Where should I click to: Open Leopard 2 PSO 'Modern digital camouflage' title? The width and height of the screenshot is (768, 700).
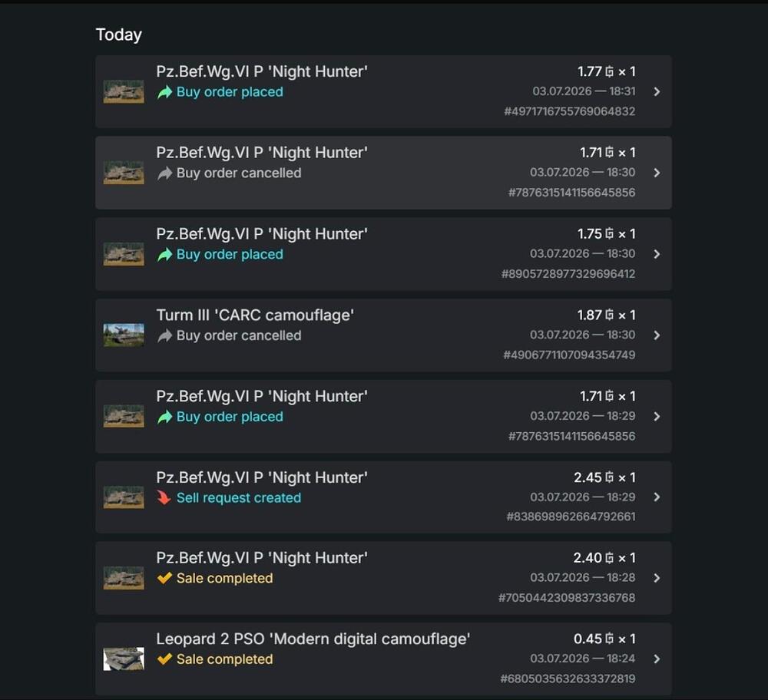(x=313, y=639)
